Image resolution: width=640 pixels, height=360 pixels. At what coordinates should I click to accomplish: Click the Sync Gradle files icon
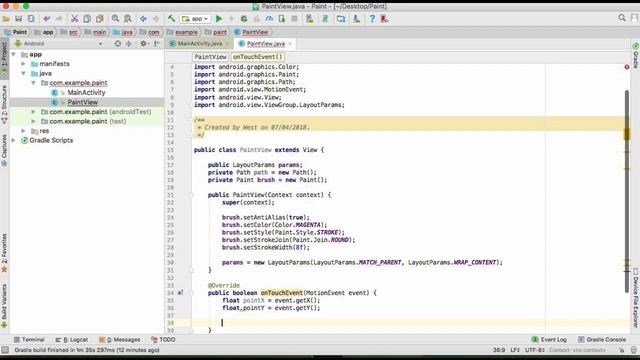click(325, 19)
